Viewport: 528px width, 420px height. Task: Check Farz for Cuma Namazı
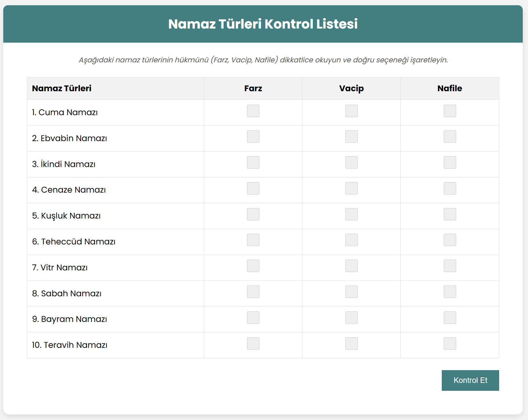click(253, 111)
